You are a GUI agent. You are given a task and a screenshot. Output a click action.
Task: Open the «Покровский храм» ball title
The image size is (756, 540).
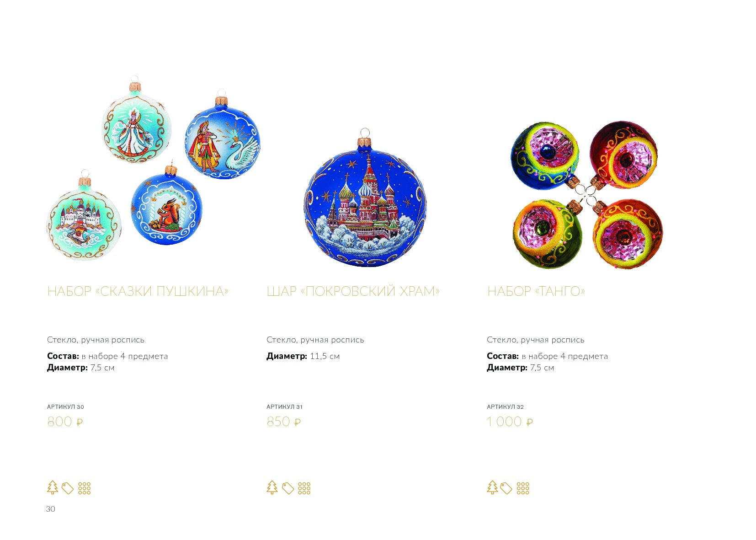353,291
